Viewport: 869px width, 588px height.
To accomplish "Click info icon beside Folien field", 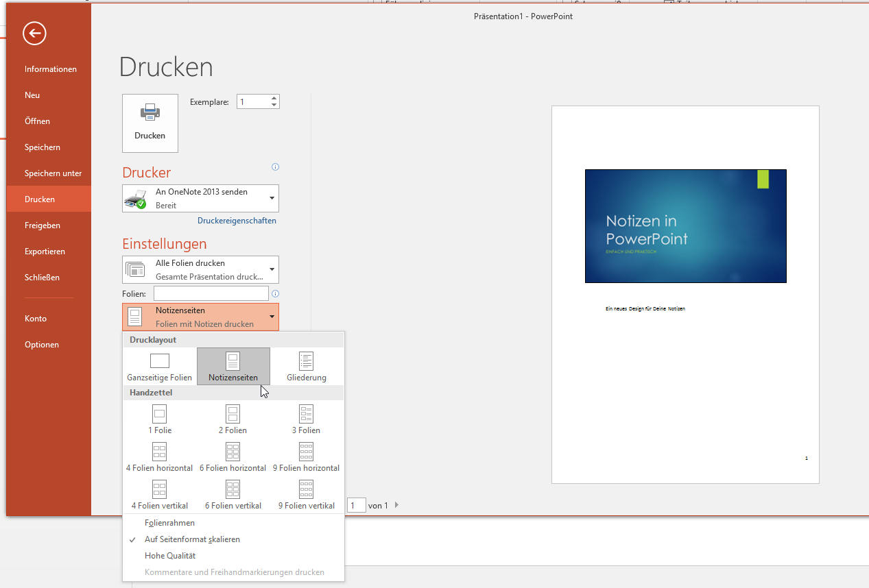I will point(276,293).
